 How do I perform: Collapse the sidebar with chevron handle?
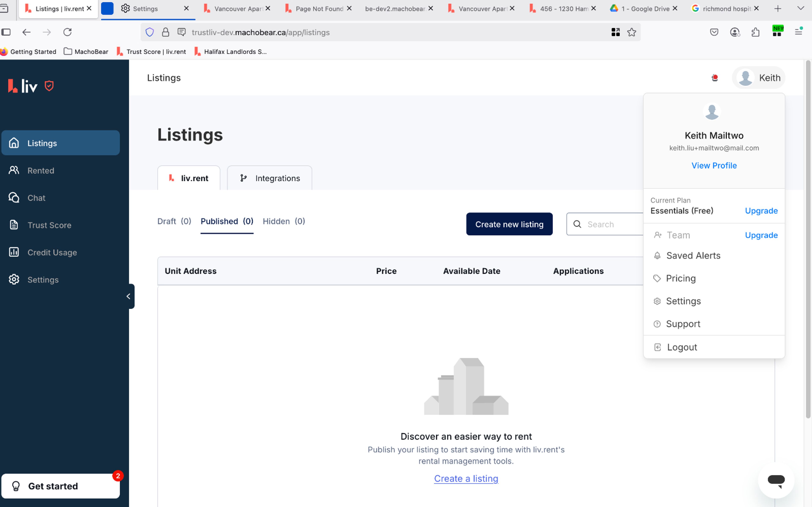129,296
